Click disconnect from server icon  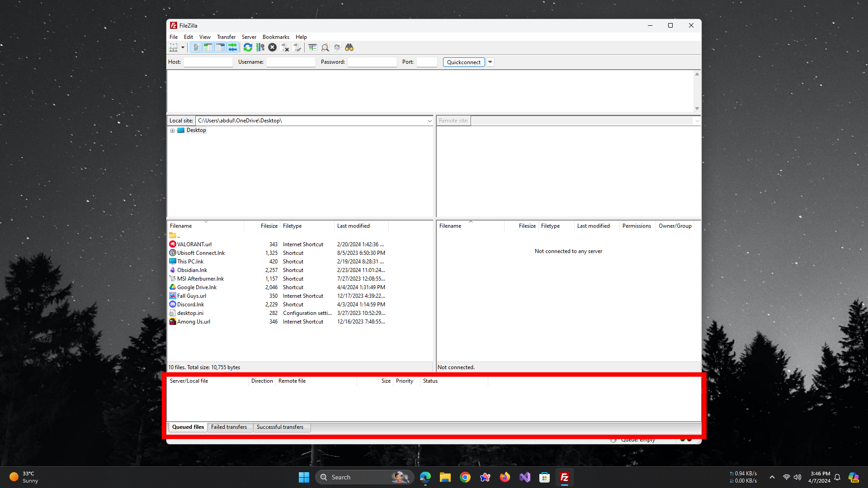click(x=285, y=47)
